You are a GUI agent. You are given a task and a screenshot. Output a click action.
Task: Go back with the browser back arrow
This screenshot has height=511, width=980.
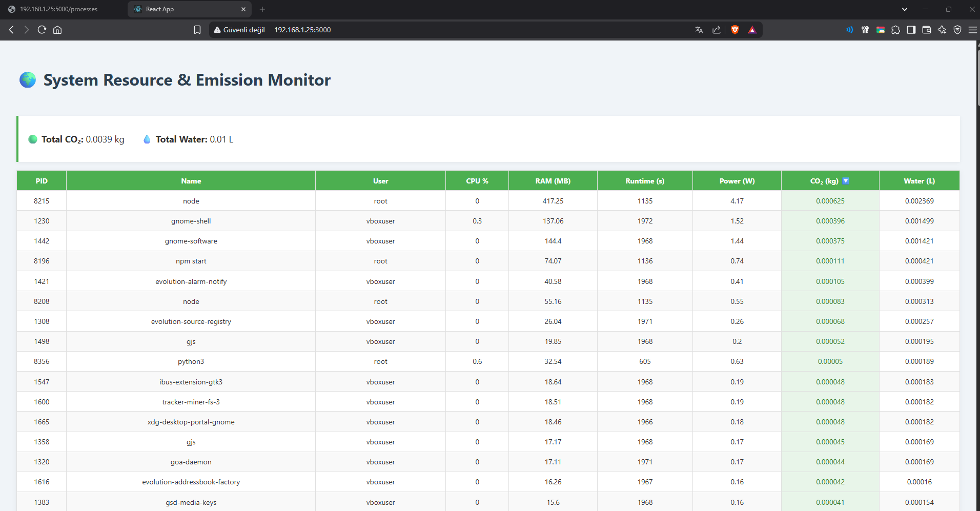tap(11, 30)
